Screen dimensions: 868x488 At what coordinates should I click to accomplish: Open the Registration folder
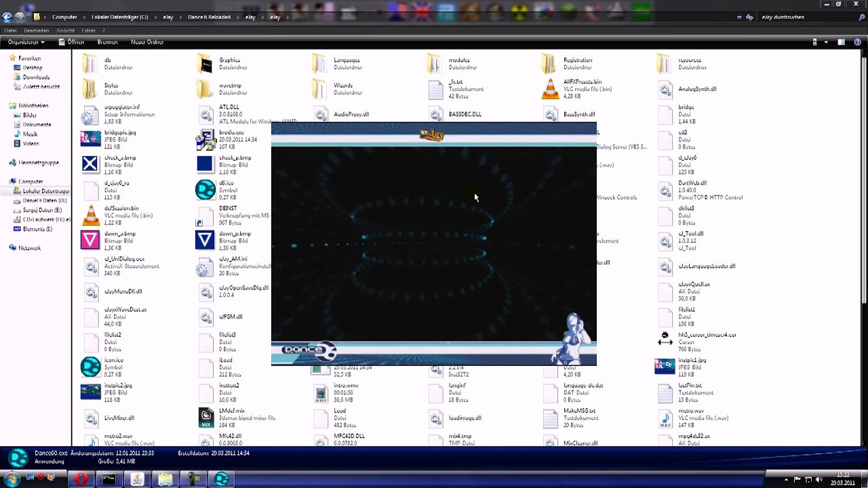549,64
